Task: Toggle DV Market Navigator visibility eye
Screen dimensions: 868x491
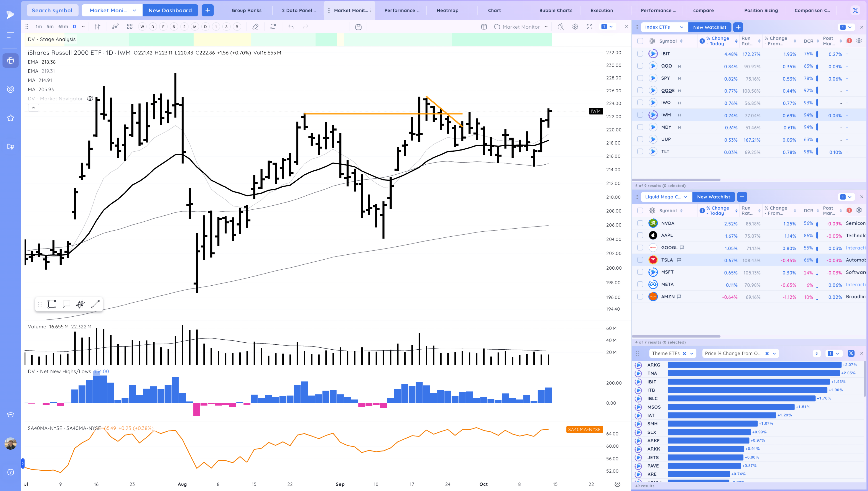Action: [x=90, y=99]
